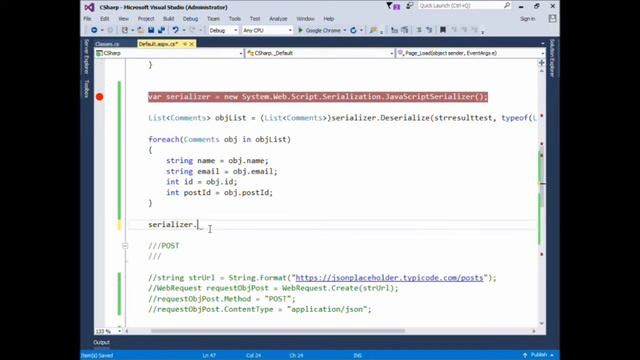Image resolution: width=640 pixels, height=360 pixels.
Task: Open the Window menu
Action: 305,19
